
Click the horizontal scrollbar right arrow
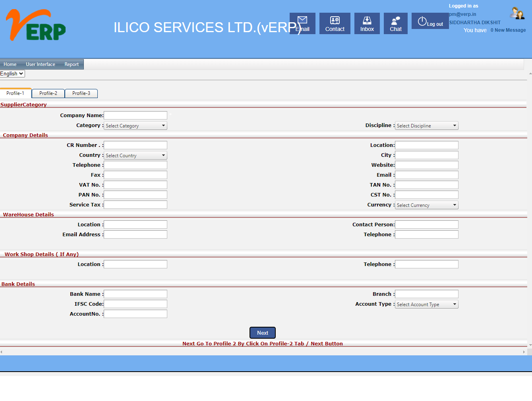tap(524, 352)
